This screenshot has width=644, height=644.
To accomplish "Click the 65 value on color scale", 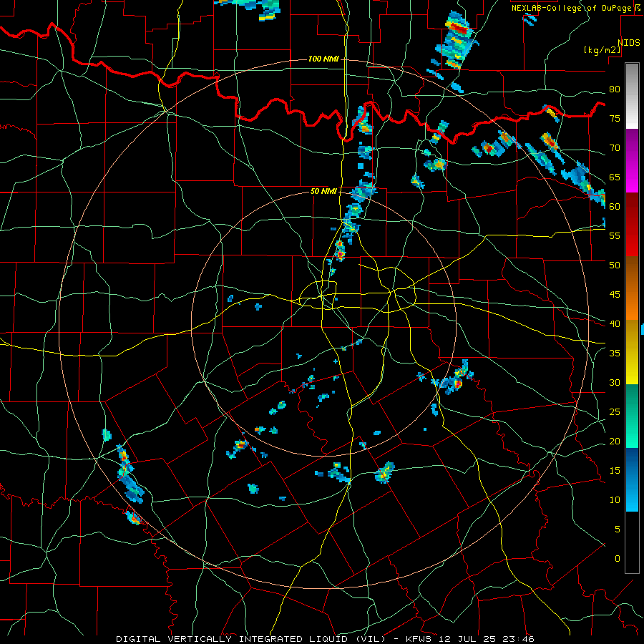I will (x=615, y=177).
